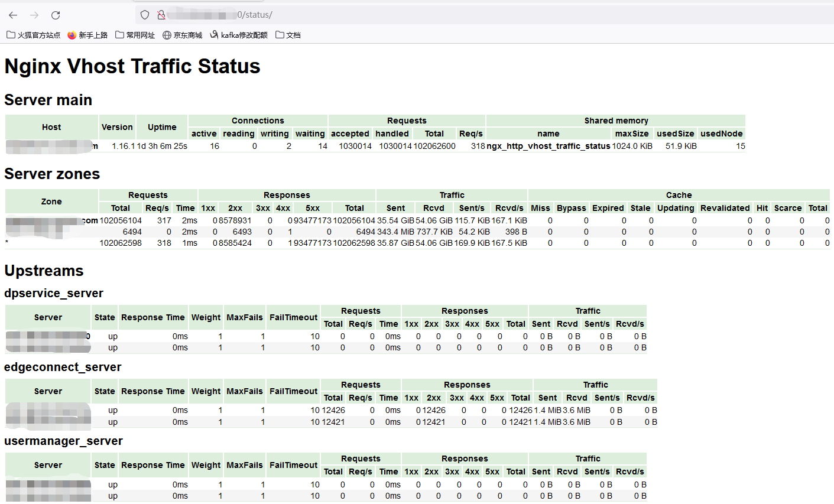Click the Cache group header

(x=679, y=195)
